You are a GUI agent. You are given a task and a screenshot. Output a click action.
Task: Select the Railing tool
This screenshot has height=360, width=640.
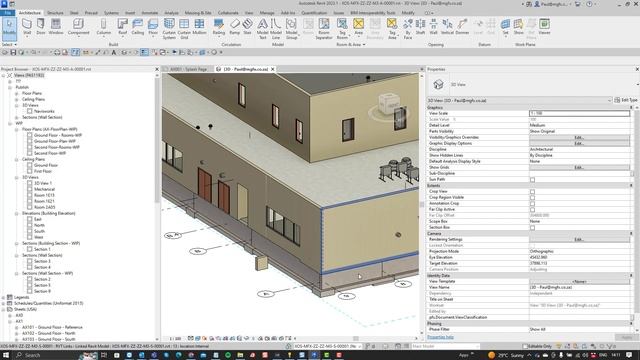(219, 27)
